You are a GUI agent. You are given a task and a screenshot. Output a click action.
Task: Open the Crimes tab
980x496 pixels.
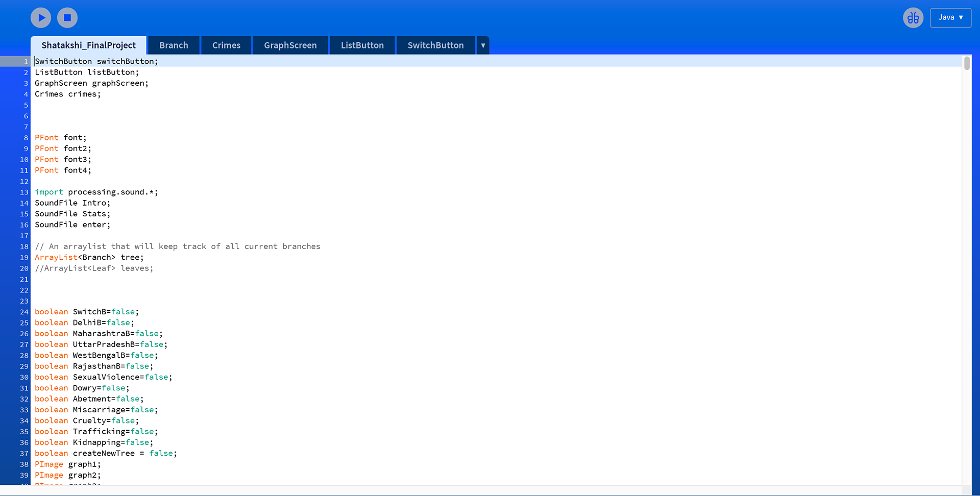point(226,45)
